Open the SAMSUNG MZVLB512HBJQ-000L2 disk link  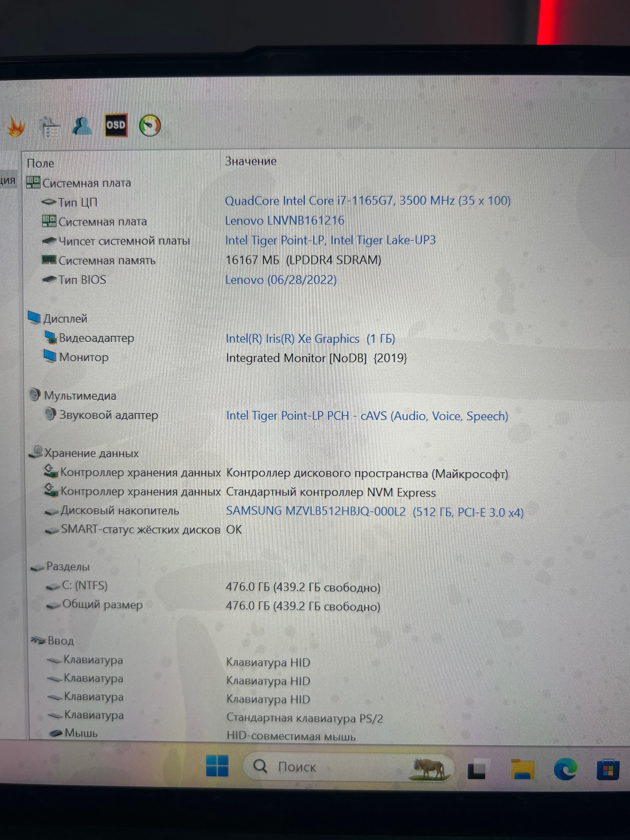coord(375,511)
